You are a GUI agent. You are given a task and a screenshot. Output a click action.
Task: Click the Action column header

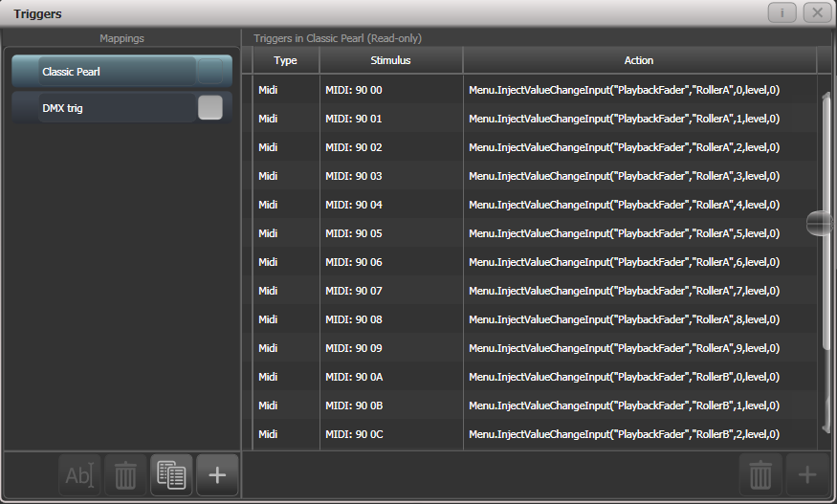click(639, 60)
